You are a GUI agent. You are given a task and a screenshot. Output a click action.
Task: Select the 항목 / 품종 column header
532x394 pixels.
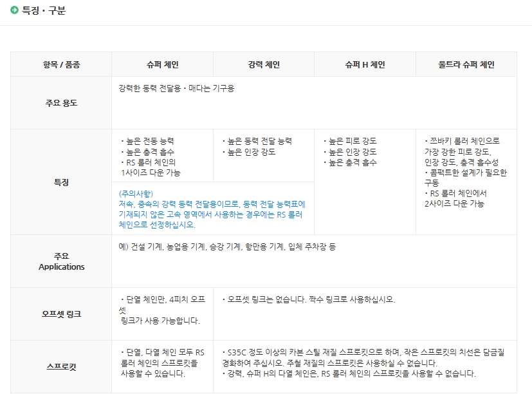[61, 64]
